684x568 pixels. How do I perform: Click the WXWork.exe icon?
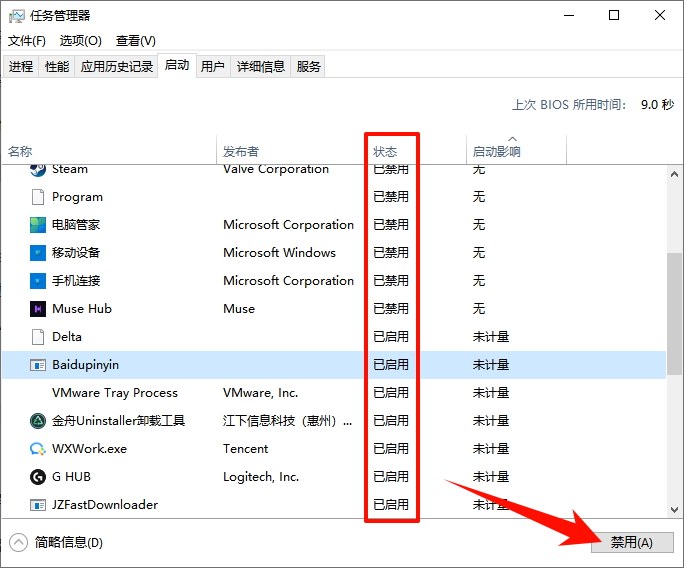tap(38, 449)
